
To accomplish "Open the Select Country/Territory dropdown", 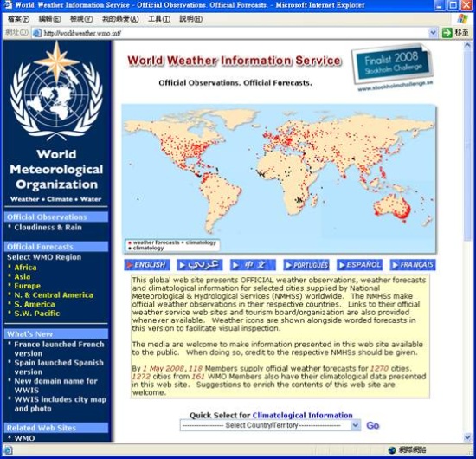I will coord(270,425).
